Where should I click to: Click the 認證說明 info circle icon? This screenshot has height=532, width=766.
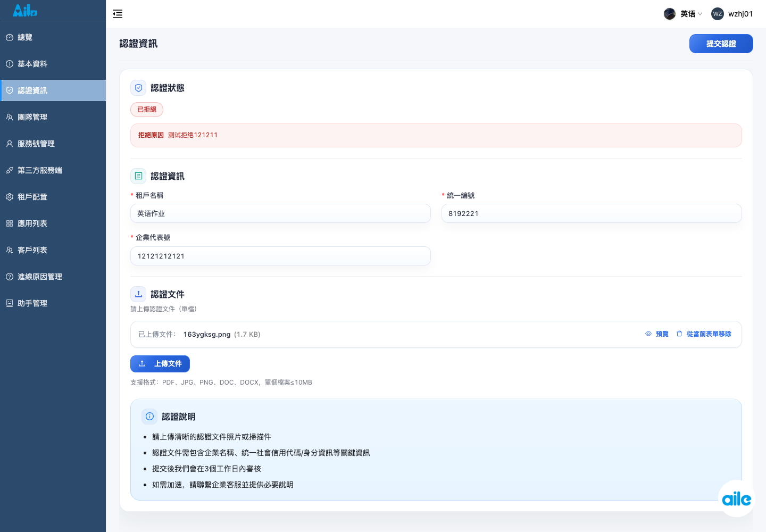149,417
